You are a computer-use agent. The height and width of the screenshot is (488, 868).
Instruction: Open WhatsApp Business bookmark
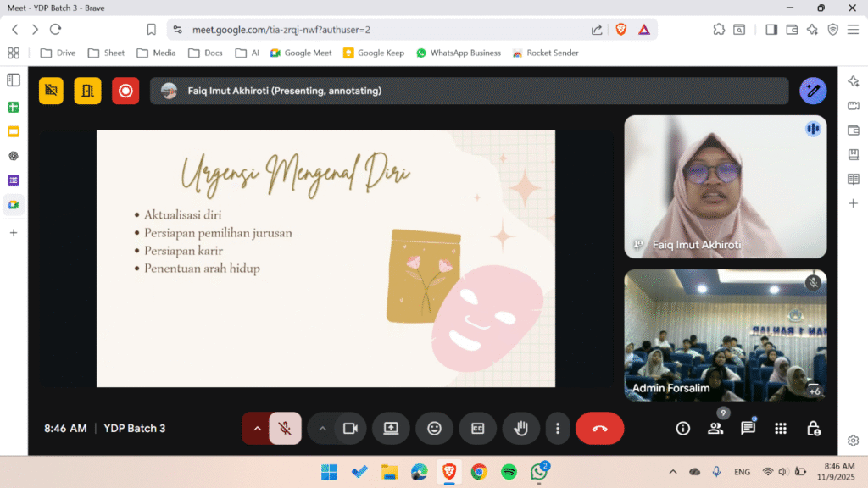coord(458,53)
